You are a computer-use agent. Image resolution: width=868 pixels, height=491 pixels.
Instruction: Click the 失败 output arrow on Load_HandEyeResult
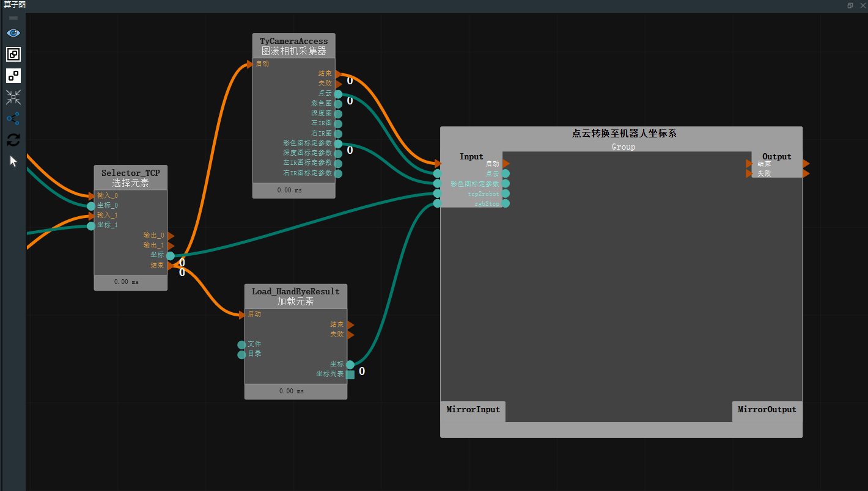click(x=350, y=335)
